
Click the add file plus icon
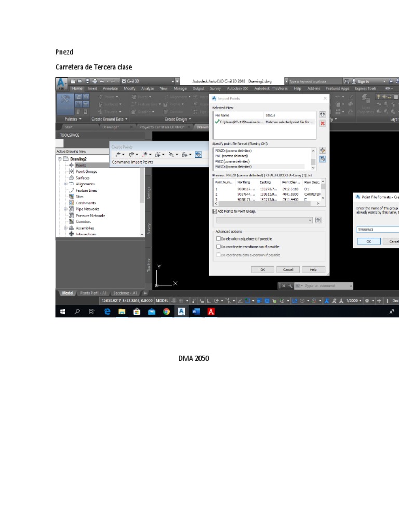point(322,115)
